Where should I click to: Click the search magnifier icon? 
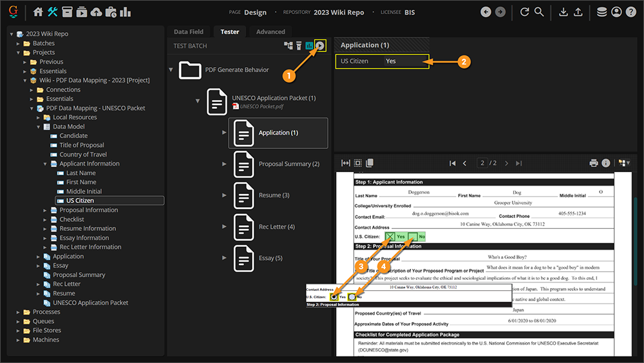click(x=539, y=12)
